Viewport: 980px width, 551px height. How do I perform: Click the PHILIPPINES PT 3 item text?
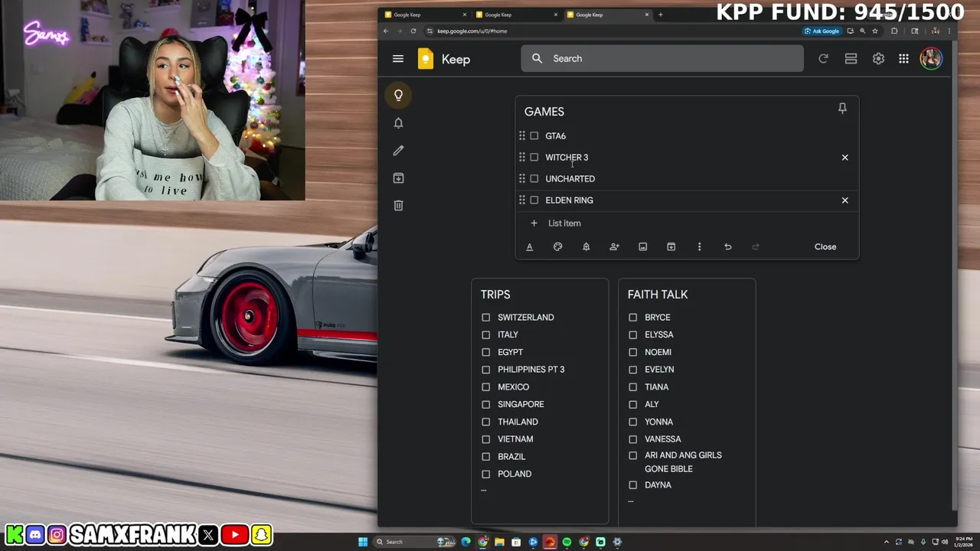[x=531, y=370]
